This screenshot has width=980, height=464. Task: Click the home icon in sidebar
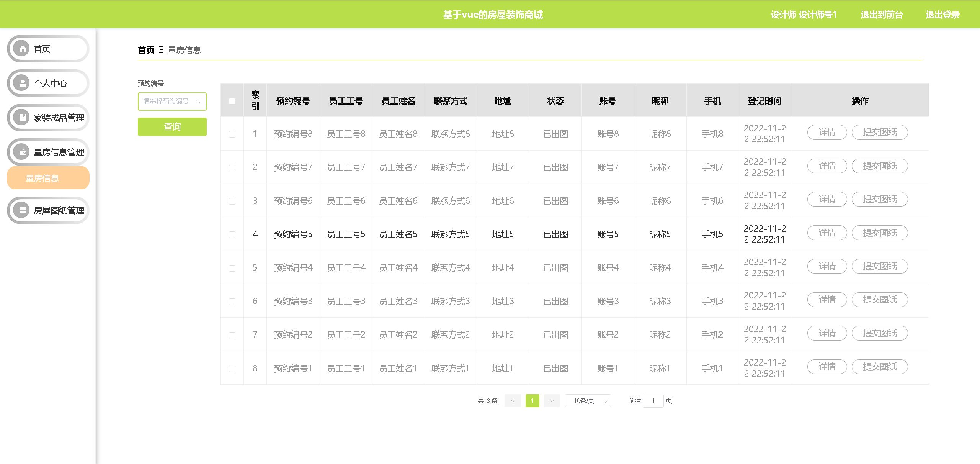23,49
